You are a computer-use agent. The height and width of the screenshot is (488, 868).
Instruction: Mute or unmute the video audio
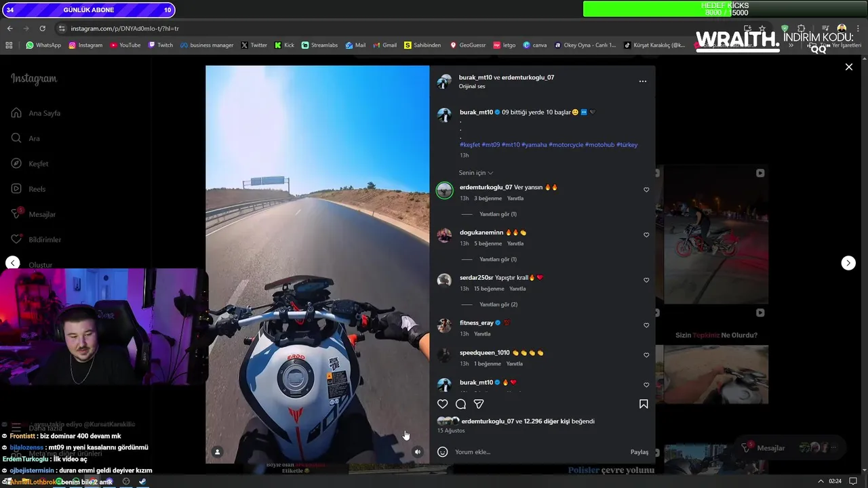[x=418, y=452]
